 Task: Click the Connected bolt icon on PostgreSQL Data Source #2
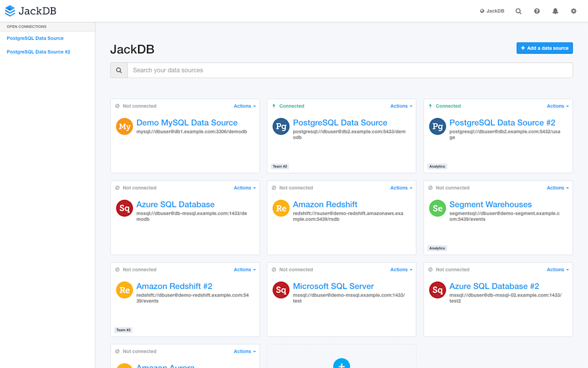(430, 106)
